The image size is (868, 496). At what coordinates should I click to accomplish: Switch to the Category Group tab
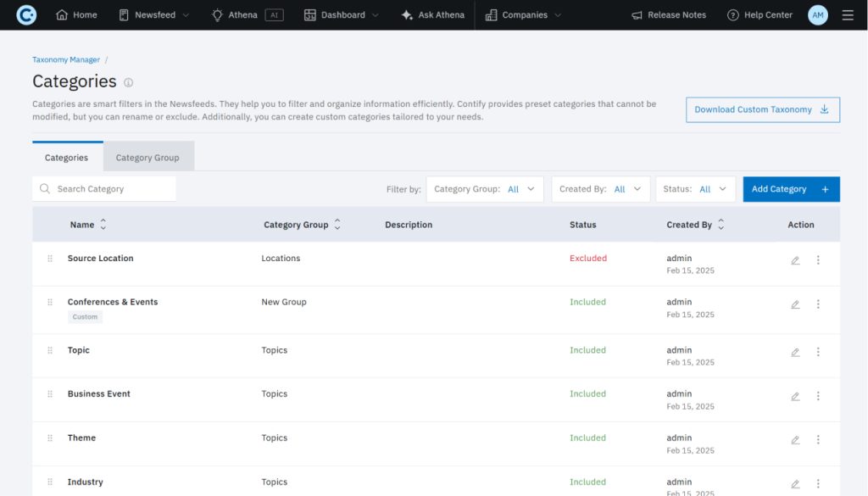148,156
